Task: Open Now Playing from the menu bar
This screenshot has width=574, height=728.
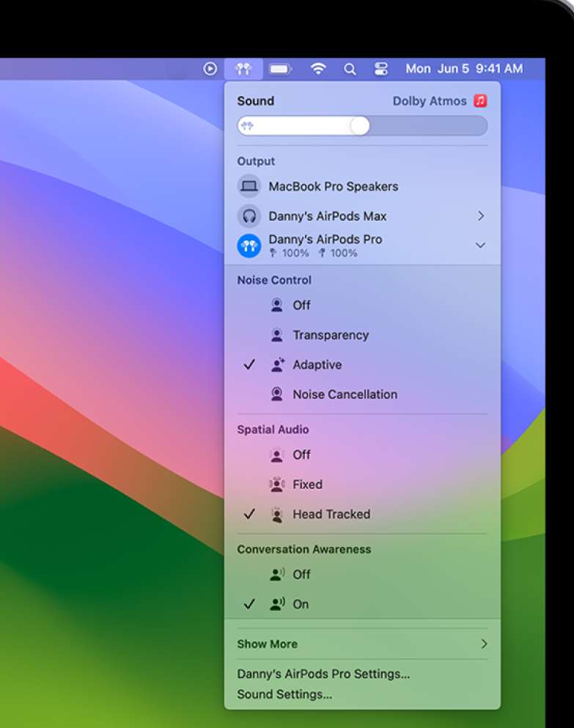Action: 210,69
